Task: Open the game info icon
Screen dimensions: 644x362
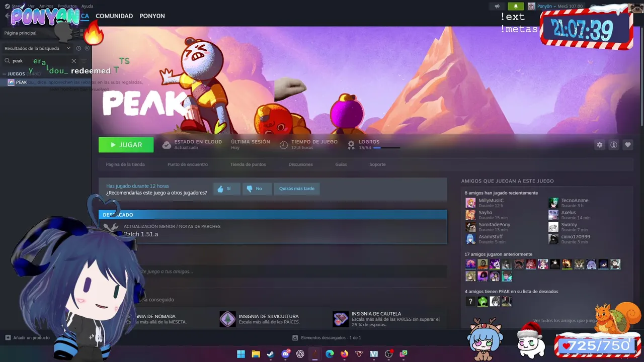Action: (x=613, y=145)
